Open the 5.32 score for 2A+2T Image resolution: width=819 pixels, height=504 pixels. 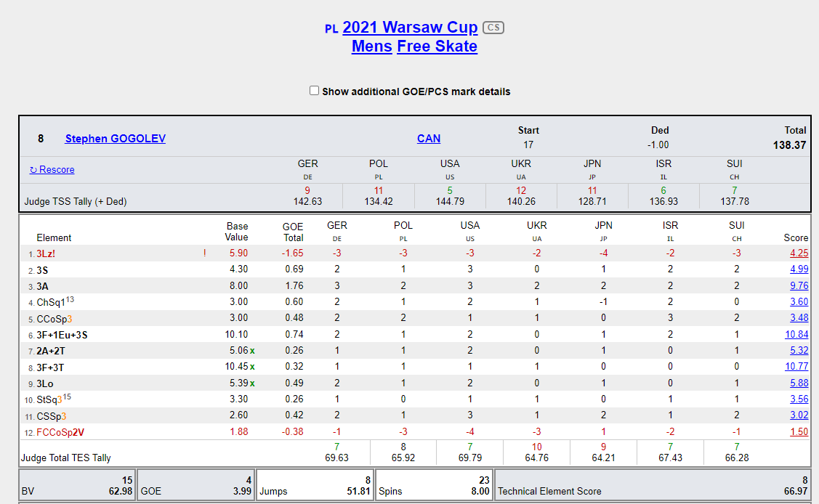(x=799, y=351)
